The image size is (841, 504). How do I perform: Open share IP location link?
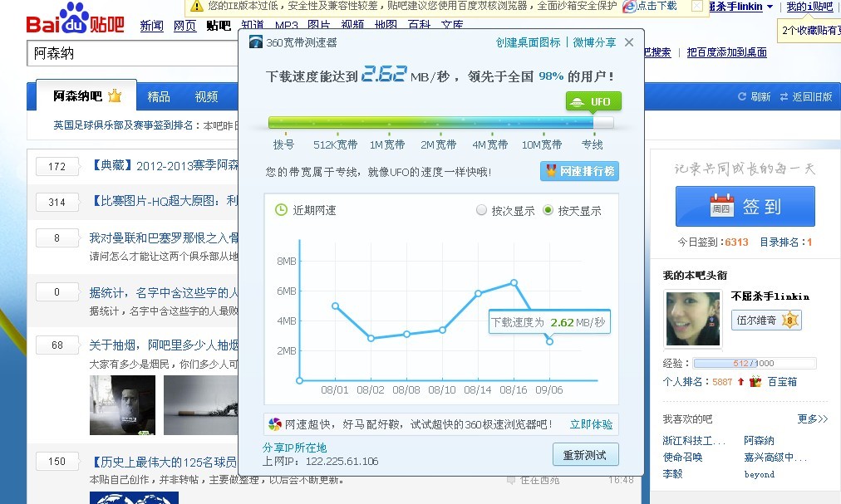(294, 448)
